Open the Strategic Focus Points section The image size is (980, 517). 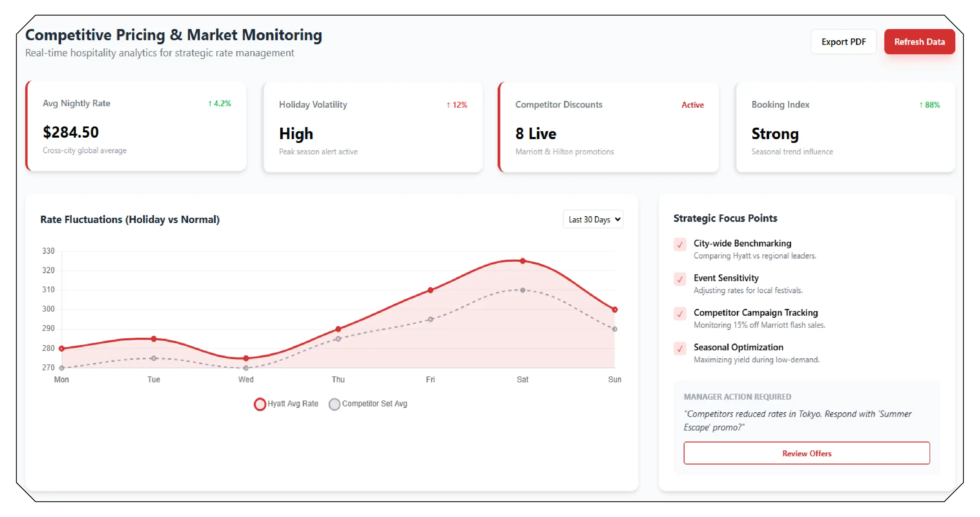725,218
